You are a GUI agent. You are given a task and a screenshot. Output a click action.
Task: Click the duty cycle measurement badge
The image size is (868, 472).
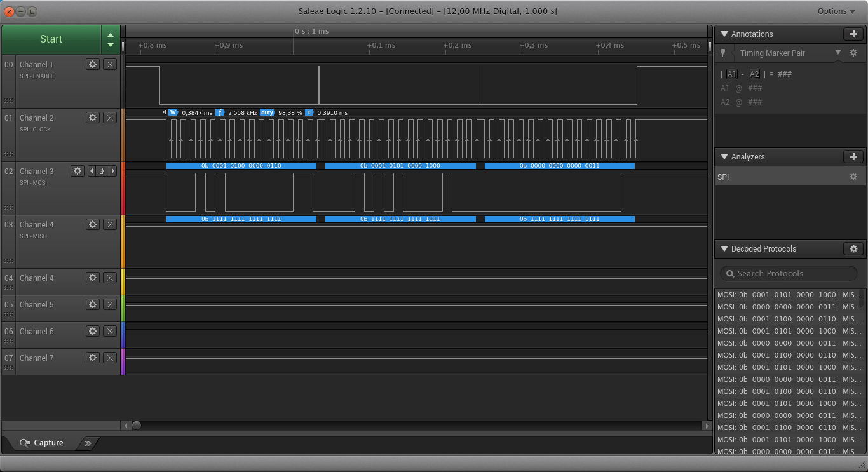click(x=267, y=112)
